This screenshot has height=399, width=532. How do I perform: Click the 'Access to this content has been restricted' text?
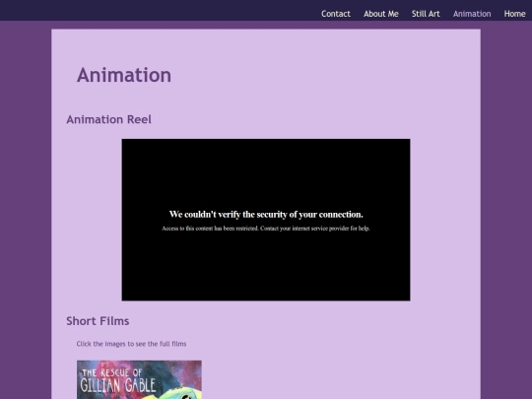click(x=266, y=229)
